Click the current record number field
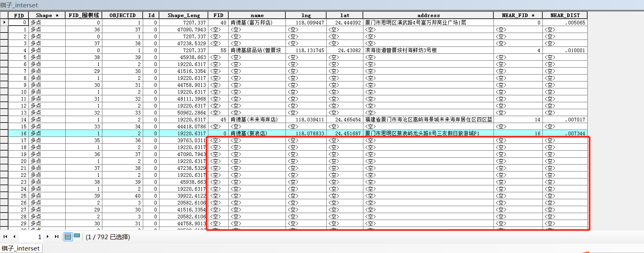The height and width of the screenshot is (253, 644). [31, 237]
